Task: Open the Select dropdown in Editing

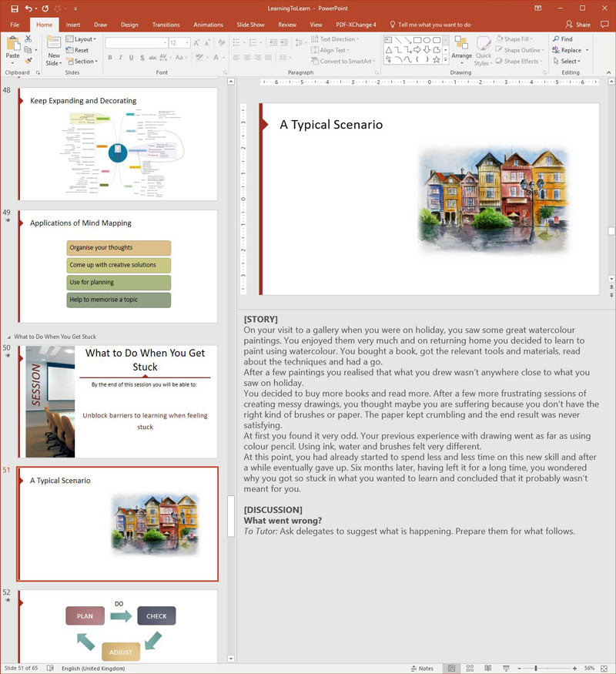Action: 567,61
